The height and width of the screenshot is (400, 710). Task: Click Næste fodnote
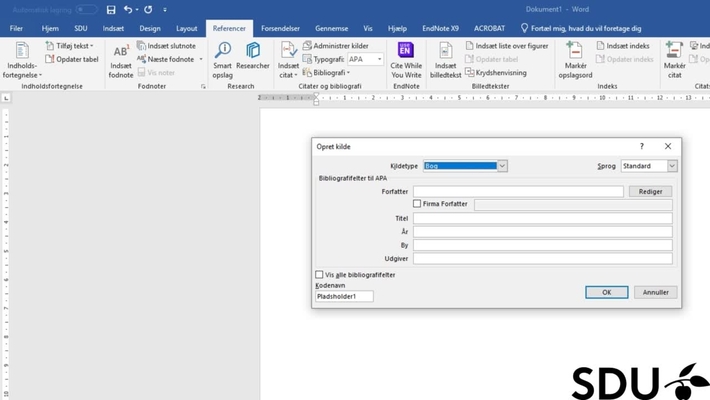click(x=166, y=59)
